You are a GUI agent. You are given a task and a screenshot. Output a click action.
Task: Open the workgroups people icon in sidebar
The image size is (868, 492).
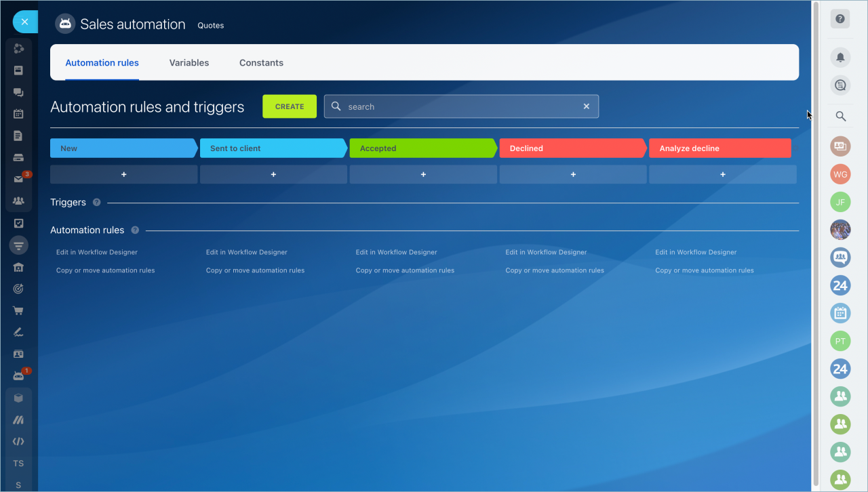tap(19, 201)
